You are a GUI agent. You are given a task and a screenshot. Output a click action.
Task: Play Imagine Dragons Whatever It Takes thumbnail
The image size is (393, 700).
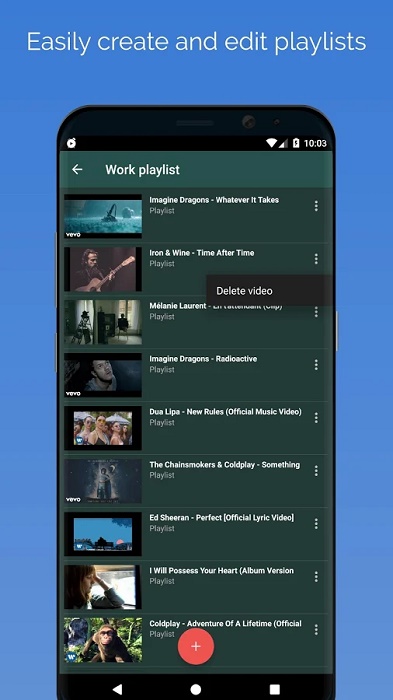click(103, 216)
